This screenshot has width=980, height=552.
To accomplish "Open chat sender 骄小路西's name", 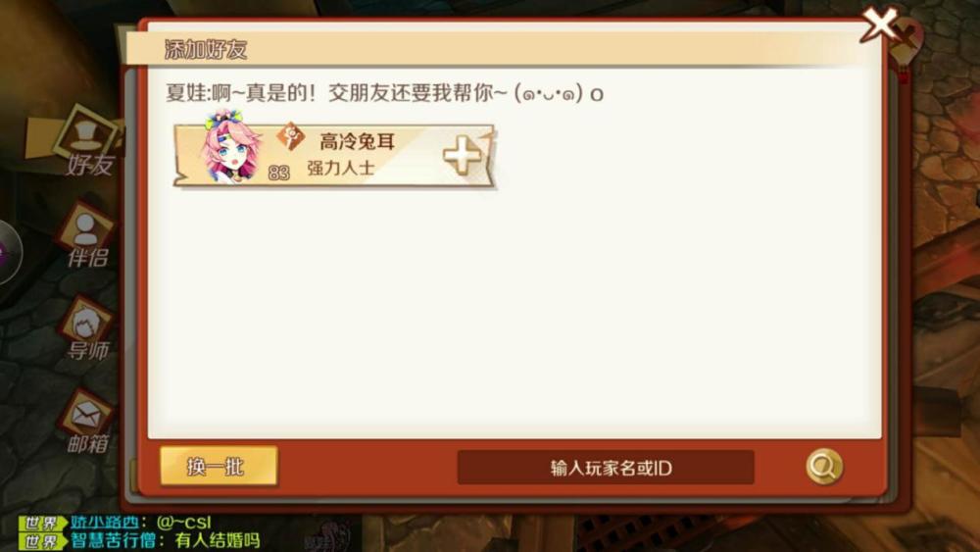I will (105, 522).
